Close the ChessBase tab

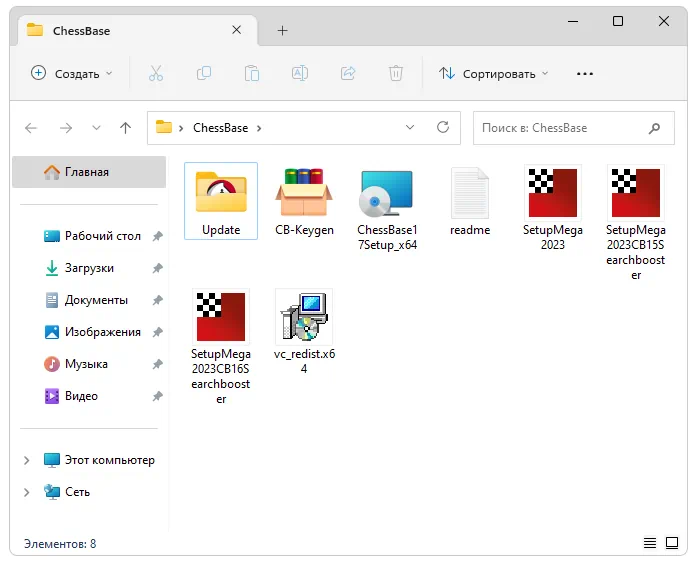(x=236, y=30)
